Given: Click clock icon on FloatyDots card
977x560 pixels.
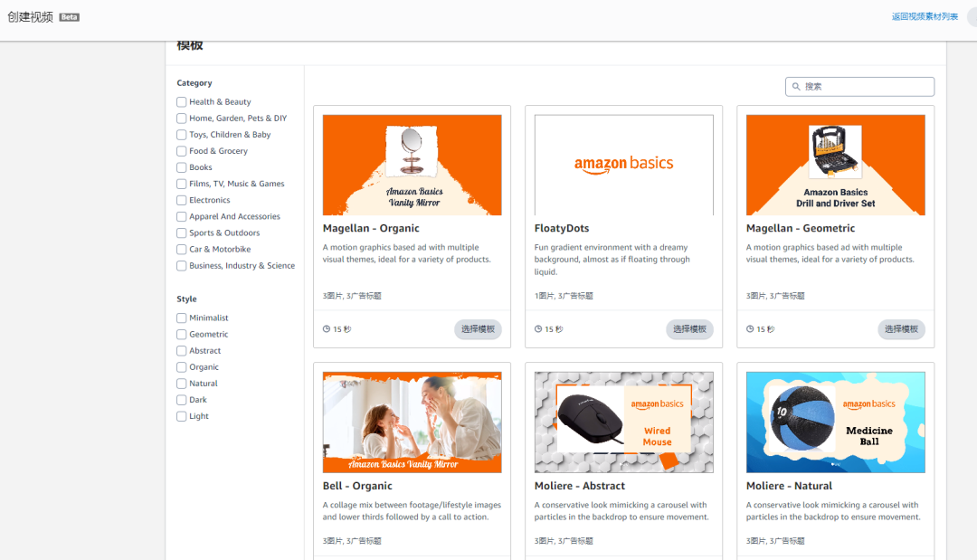Looking at the screenshot, I should pyautogui.click(x=538, y=329).
